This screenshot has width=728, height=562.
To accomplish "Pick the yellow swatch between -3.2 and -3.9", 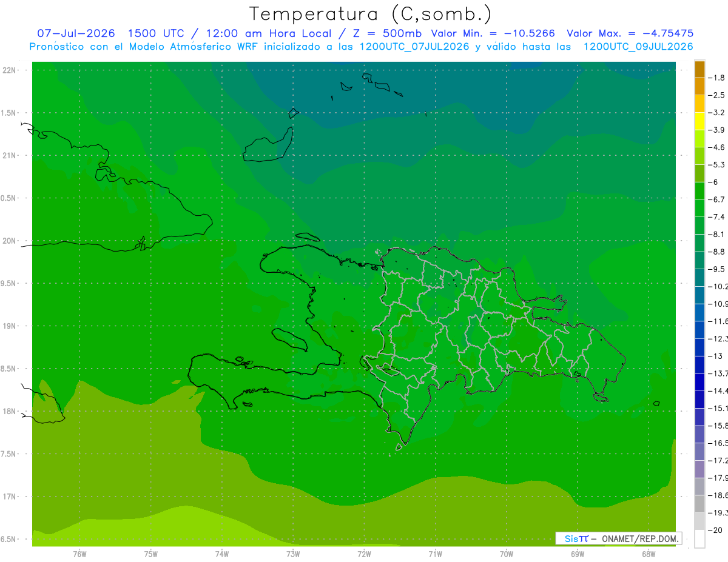I will [x=699, y=121].
